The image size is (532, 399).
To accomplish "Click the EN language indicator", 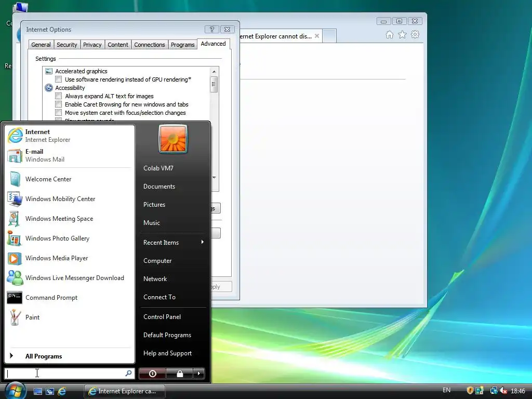I will (x=446, y=390).
